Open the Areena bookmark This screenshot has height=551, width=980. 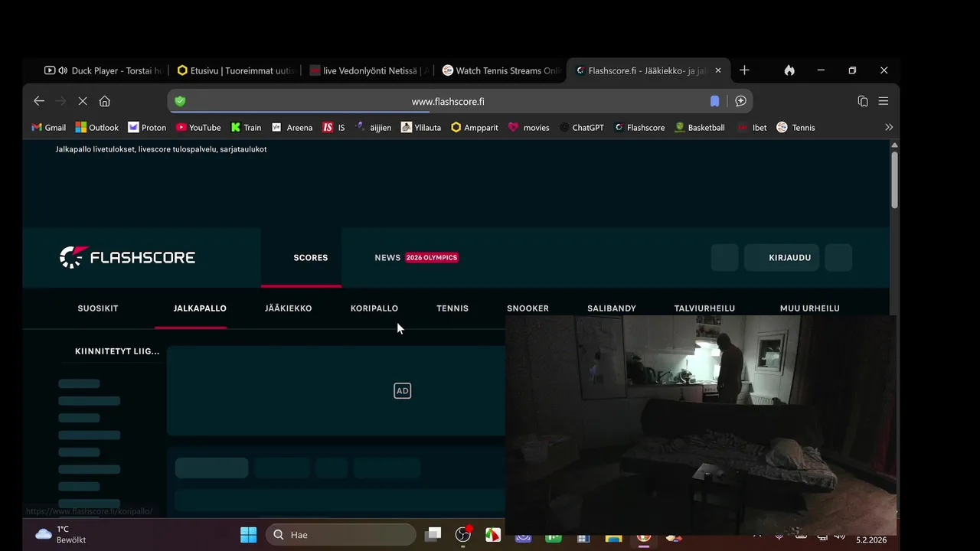coord(292,128)
